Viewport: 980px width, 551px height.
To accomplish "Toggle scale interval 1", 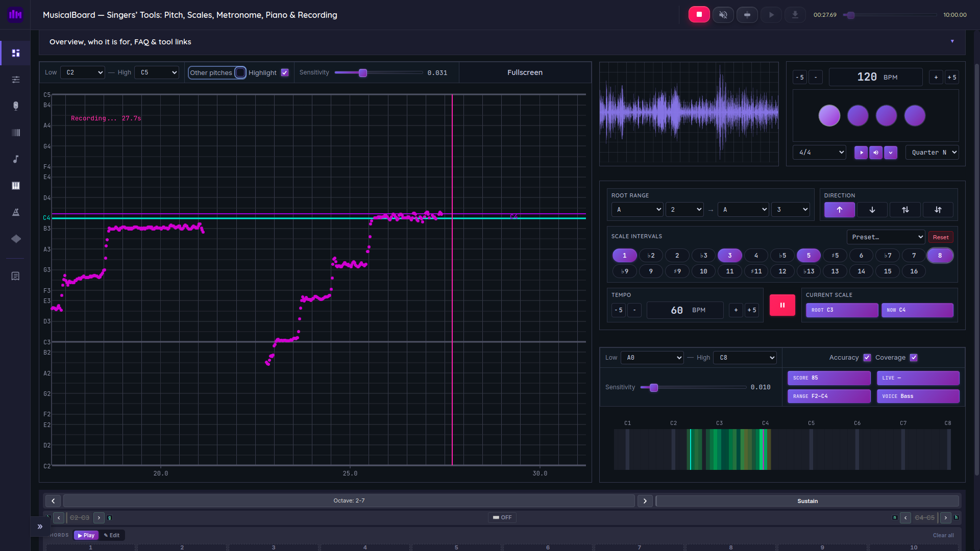I will [624, 256].
